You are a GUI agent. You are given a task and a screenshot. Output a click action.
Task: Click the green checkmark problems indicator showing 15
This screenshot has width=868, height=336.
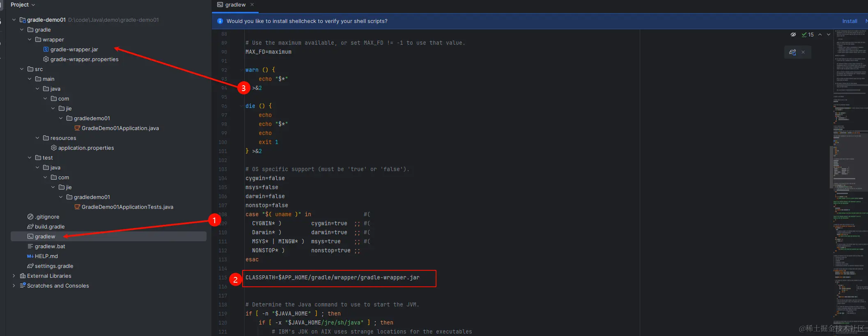coord(808,34)
